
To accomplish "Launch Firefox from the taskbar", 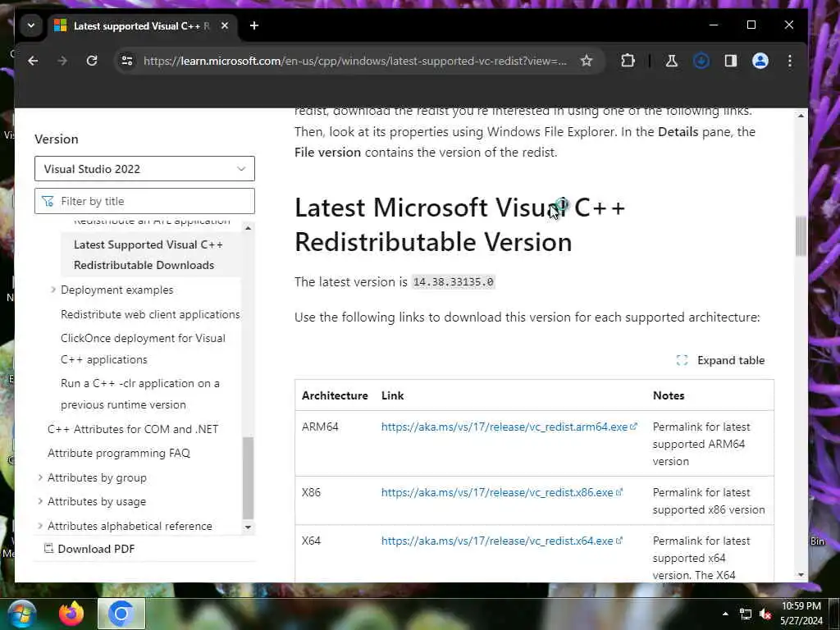I will [x=72, y=614].
